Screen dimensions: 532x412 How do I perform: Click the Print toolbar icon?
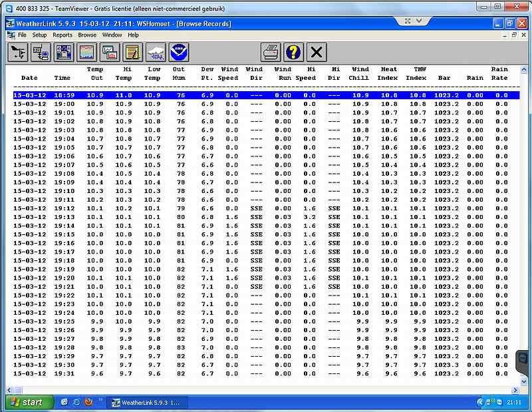[x=271, y=53]
